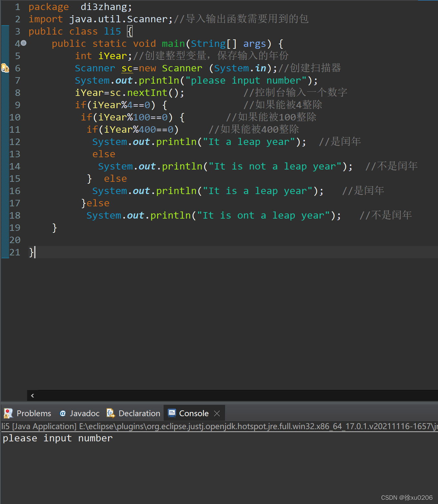
Task: Click the 'else' keyword on line 13
Action: point(104,154)
